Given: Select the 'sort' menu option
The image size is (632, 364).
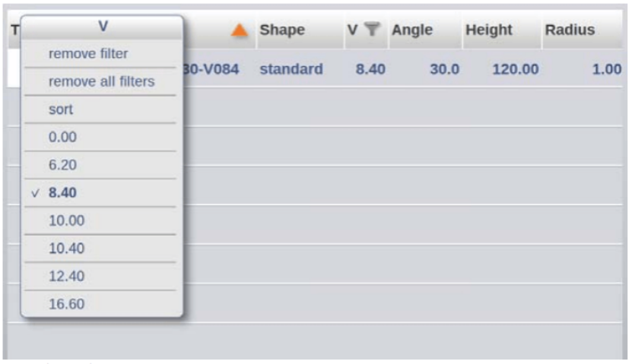Looking at the screenshot, I should click(61, 109).
